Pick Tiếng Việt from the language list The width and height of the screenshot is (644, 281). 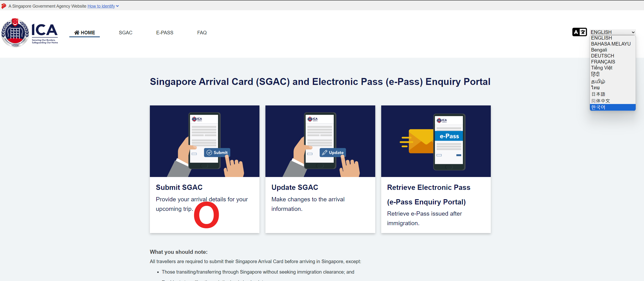pos(613,68)
